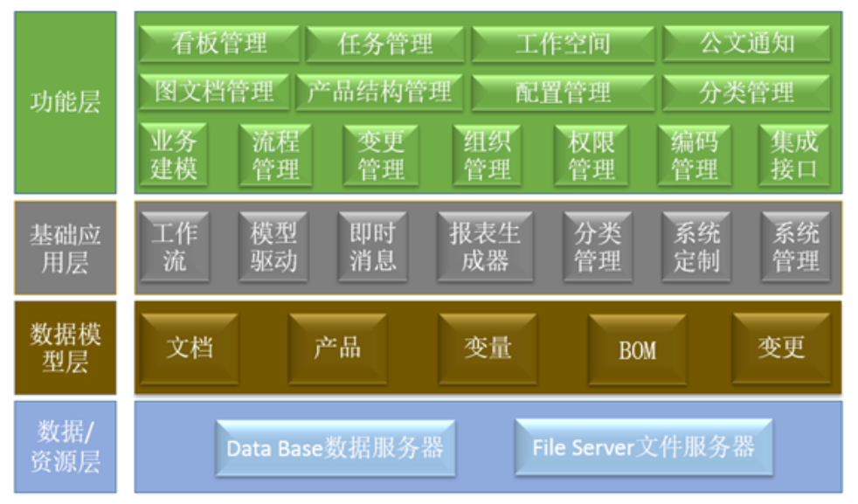Click the 产品结构管理 block

(382, 92)
